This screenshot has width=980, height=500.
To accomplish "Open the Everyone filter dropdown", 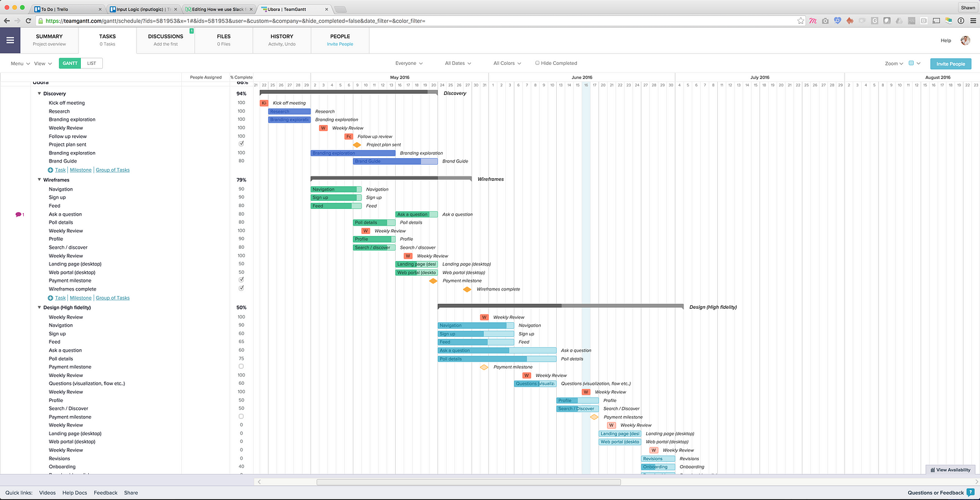I will (x=409, y=63).
